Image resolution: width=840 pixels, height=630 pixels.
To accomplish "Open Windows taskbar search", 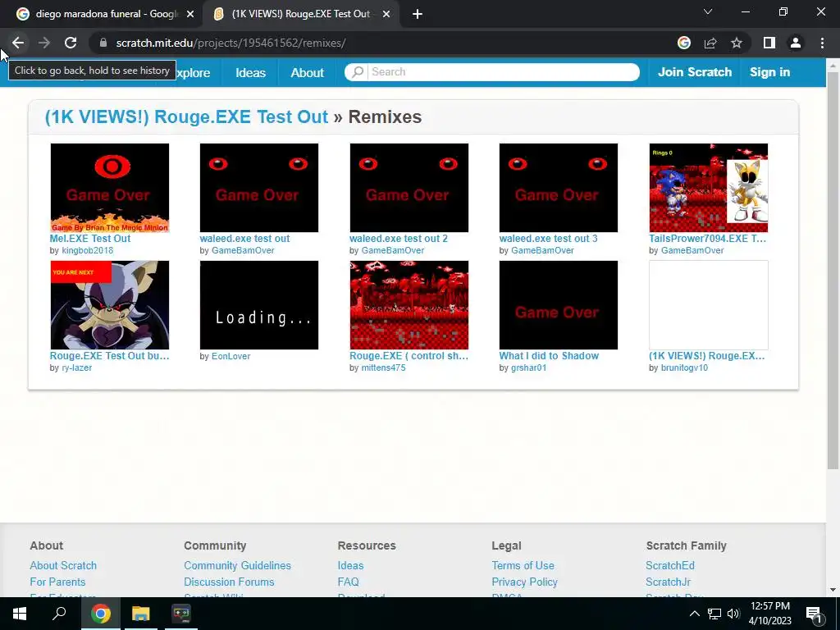I will tap(59, 614).
